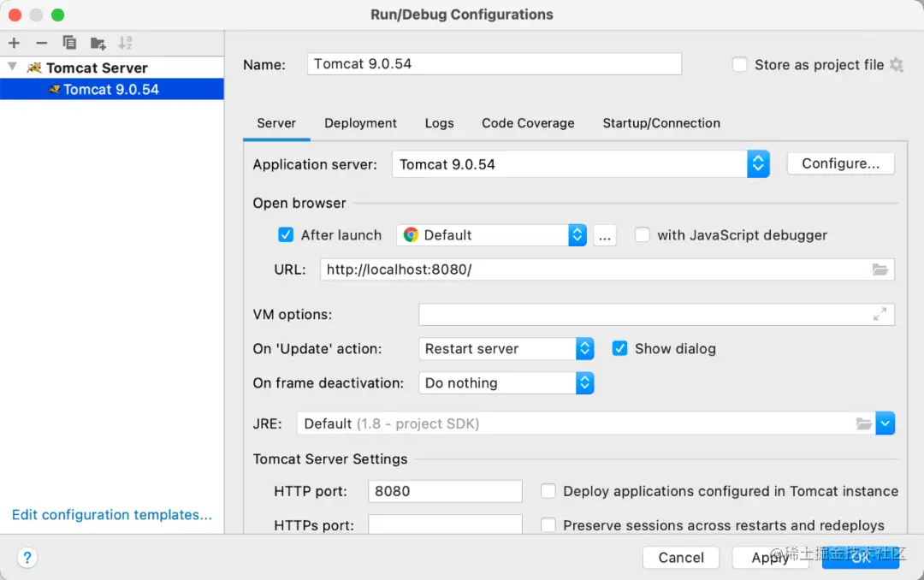Switch to the Deployment tab
Viewport: 924px width, 580px height.
tap(361, 123)
